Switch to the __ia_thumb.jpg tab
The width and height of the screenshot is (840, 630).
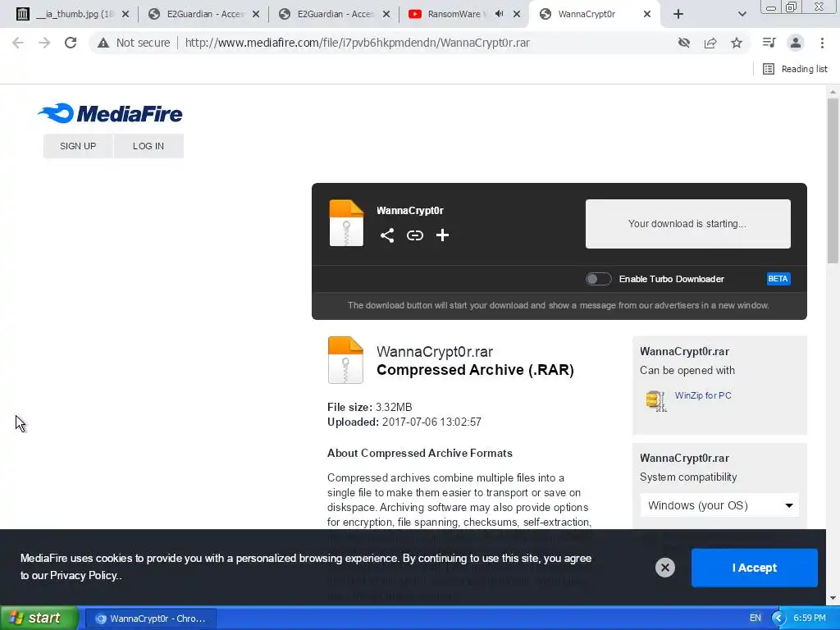pyautogui.click(x=73, y=15)
